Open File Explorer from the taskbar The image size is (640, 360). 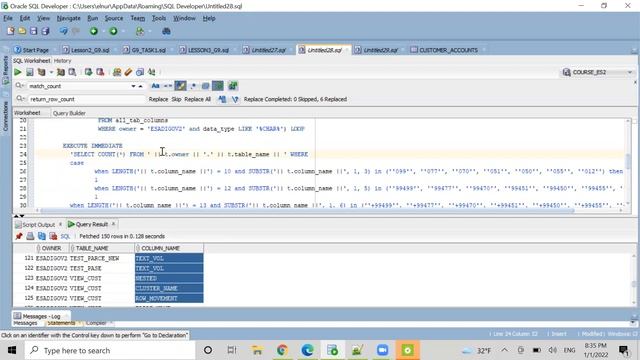point(257,350)
